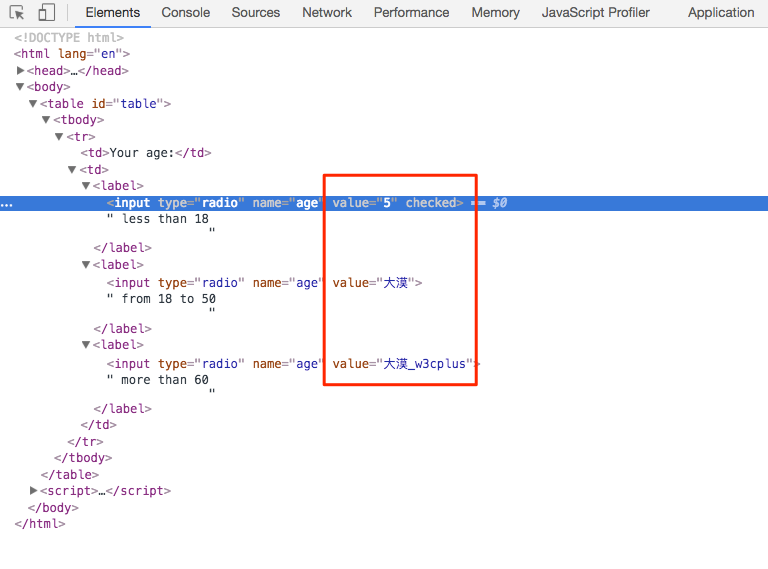The width and height of the screenshot is (768, 569).
Task: Collapse the td node below Your age
Action: [x=72, y=169]
